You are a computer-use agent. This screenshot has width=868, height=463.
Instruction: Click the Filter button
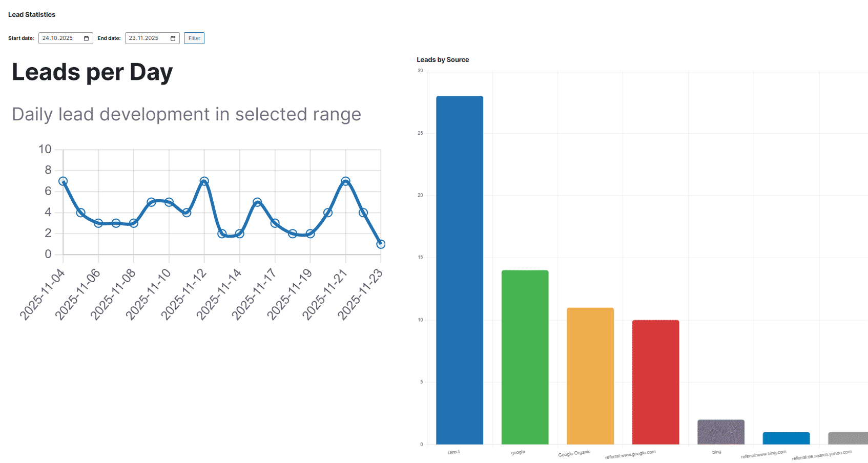194,38
